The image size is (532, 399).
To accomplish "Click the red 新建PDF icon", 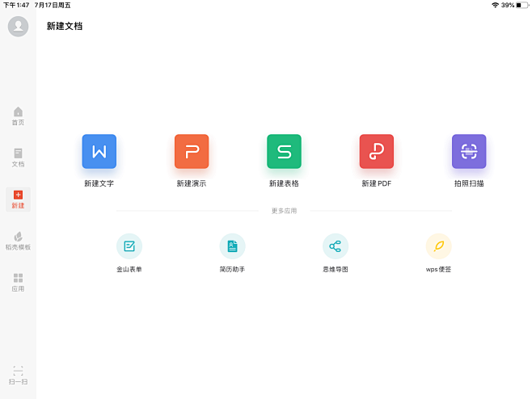I will pos(377,152).
